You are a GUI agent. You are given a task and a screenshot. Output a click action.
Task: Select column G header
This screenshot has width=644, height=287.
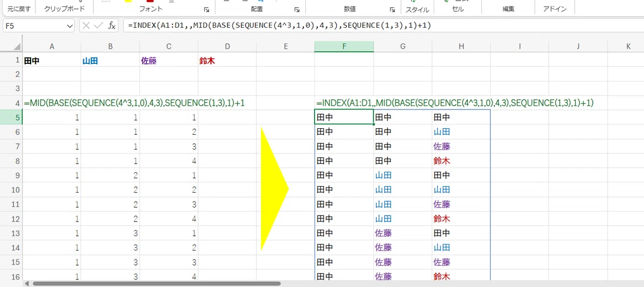[402, 47]
